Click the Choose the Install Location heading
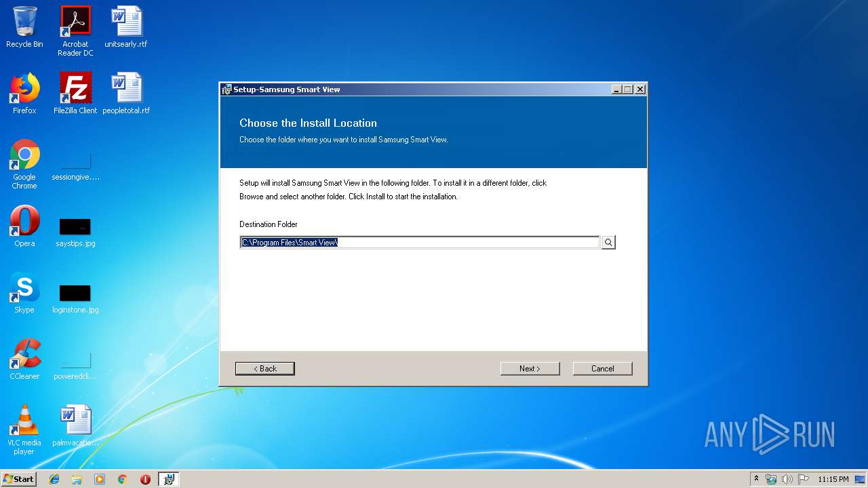The image size is (868, 488). point(308,123)
